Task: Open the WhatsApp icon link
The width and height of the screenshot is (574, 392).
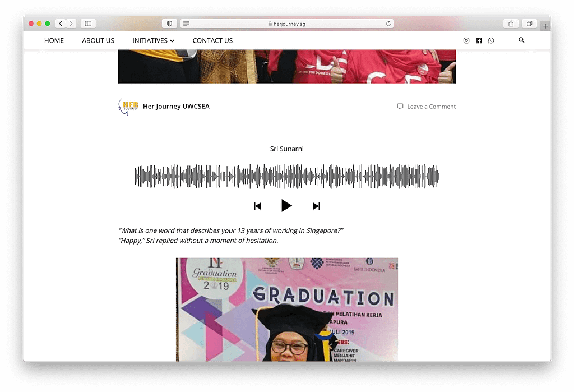Action: 491,41
